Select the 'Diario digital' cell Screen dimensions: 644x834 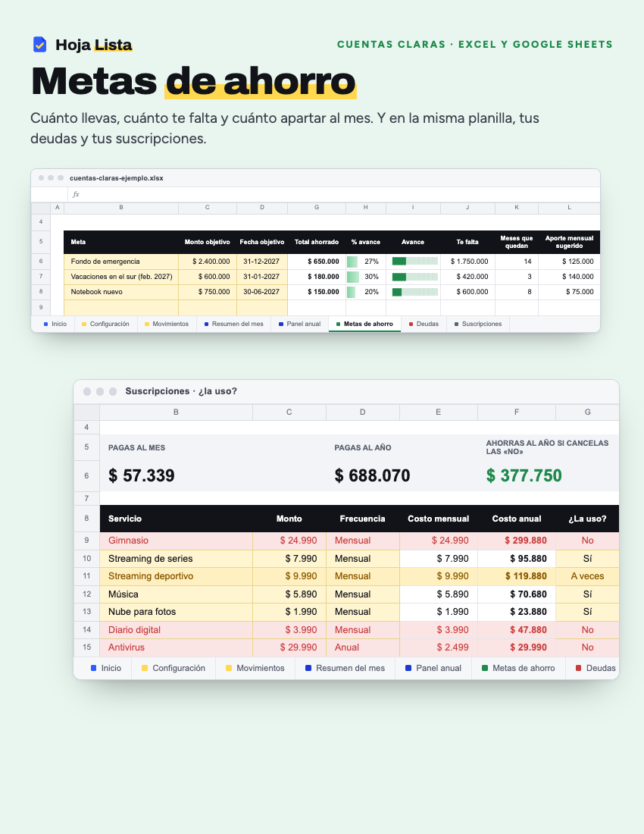click(176, 630)
